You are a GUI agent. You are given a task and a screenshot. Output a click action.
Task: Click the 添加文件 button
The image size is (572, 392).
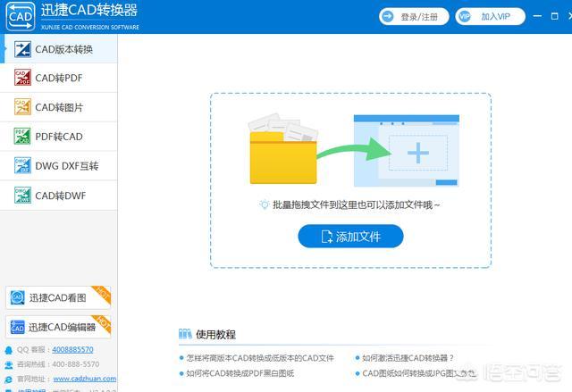tap(350, 237)
